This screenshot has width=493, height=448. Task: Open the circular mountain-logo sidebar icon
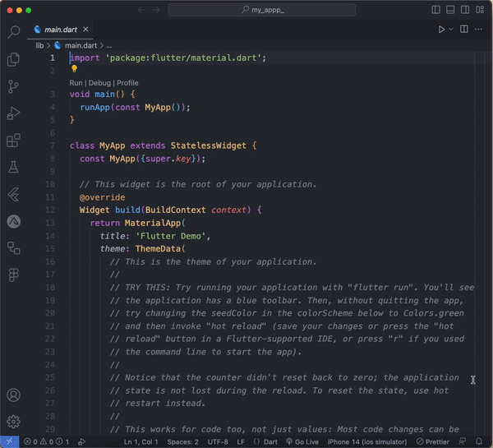click(x=13, y=221)
